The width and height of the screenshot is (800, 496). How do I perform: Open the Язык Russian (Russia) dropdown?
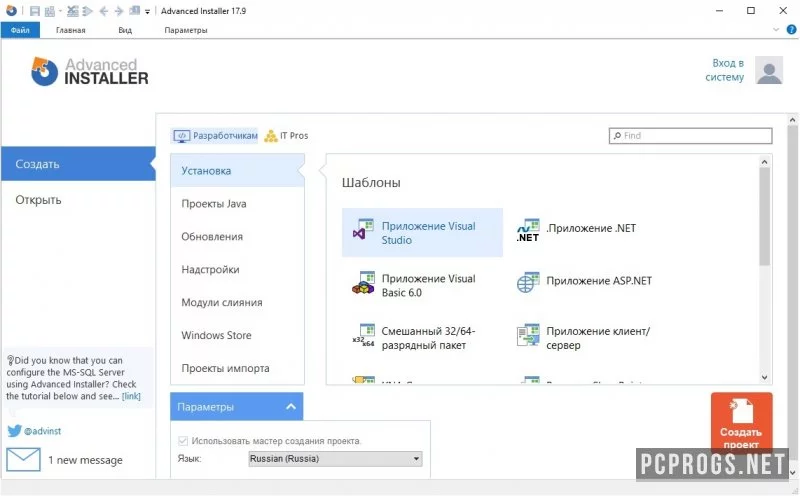335,459
